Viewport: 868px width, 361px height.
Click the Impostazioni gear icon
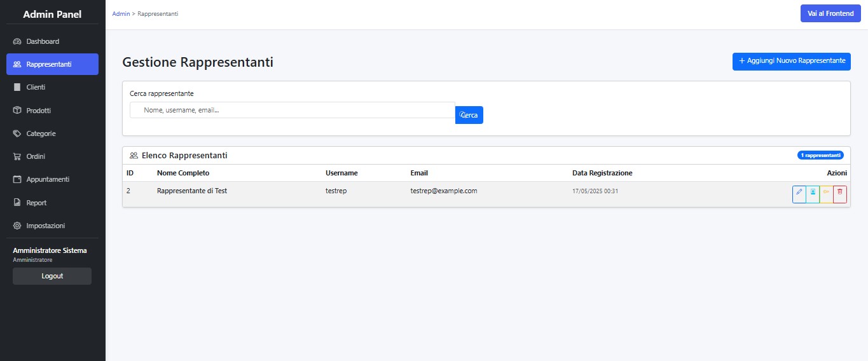[17, 226]
